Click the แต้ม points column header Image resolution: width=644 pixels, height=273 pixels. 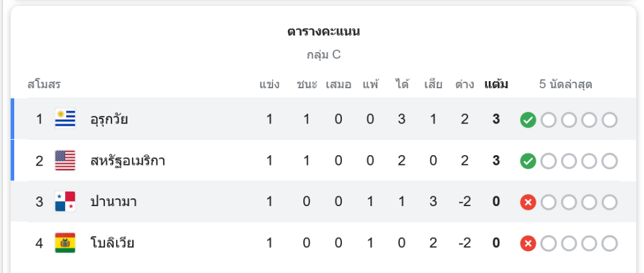[496, 84]
